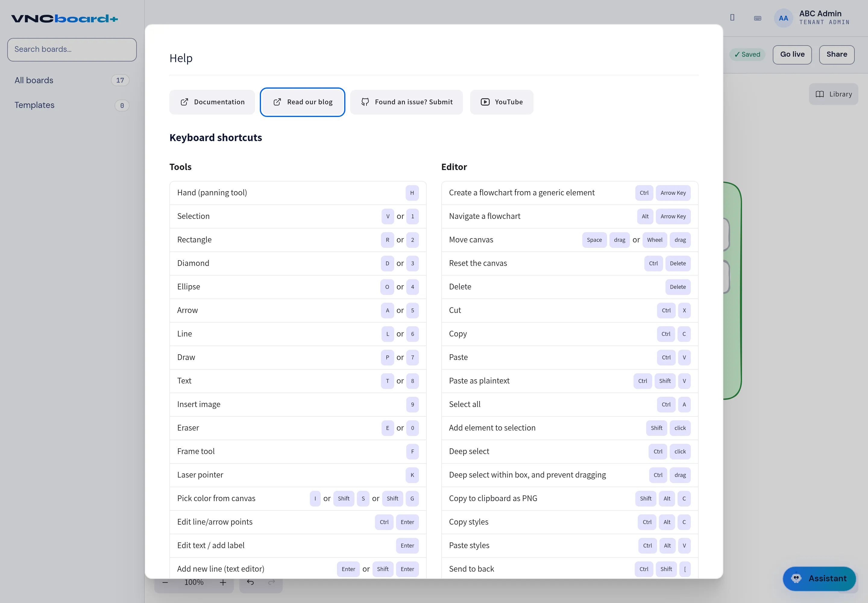The image size is (868, 603).
Task: Click the Copy styles label
Action: pyautogui.click(x=468, y=522)
